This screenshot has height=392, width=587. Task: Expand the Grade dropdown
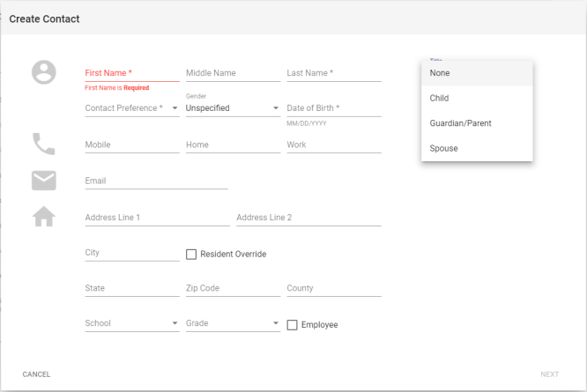coord(233,323)
